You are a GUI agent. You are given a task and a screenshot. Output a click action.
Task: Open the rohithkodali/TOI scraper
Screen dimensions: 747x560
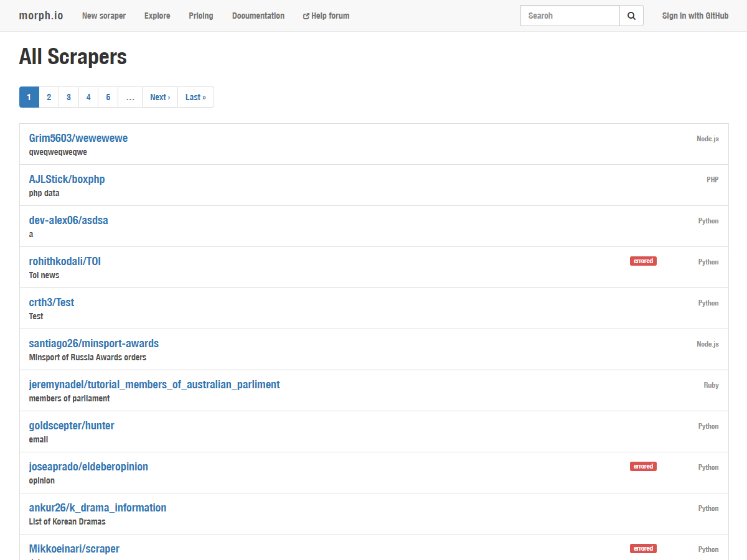(x=65, y=261)
